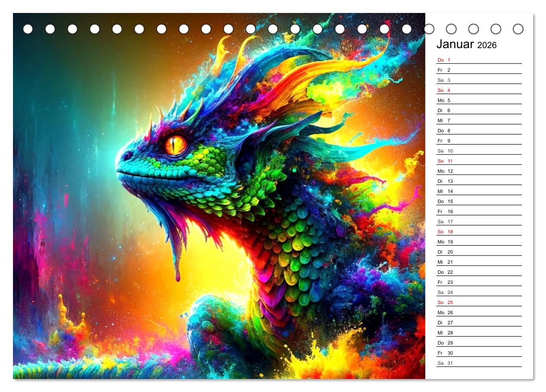
Task: Click the Fr 30 date row
Action: (478, 353)
